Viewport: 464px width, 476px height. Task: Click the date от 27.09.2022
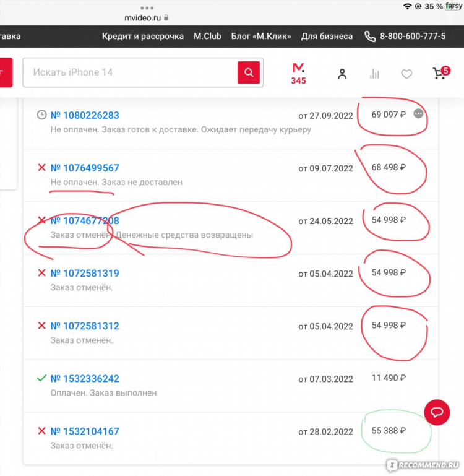[x=325, y=116]
